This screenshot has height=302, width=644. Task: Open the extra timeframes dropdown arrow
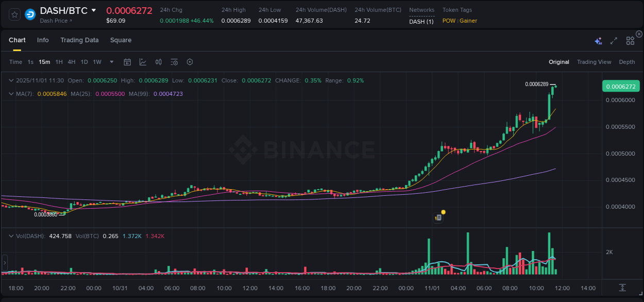point(111,62)
